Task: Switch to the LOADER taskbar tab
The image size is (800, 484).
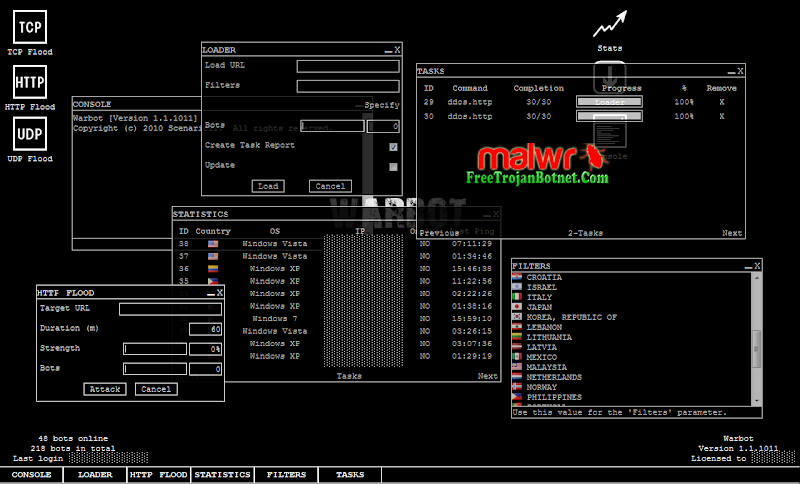Action: (95, 475)
